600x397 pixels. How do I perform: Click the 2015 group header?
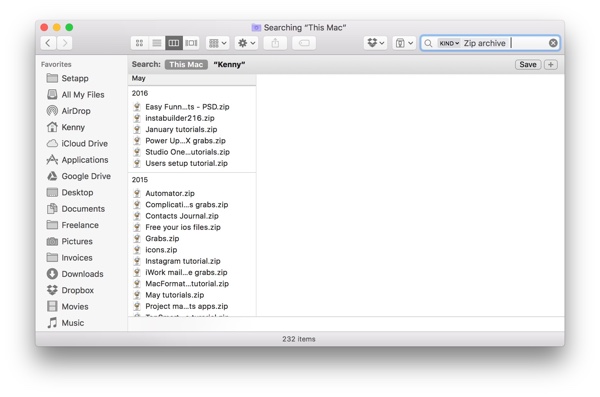click(140, 180)
